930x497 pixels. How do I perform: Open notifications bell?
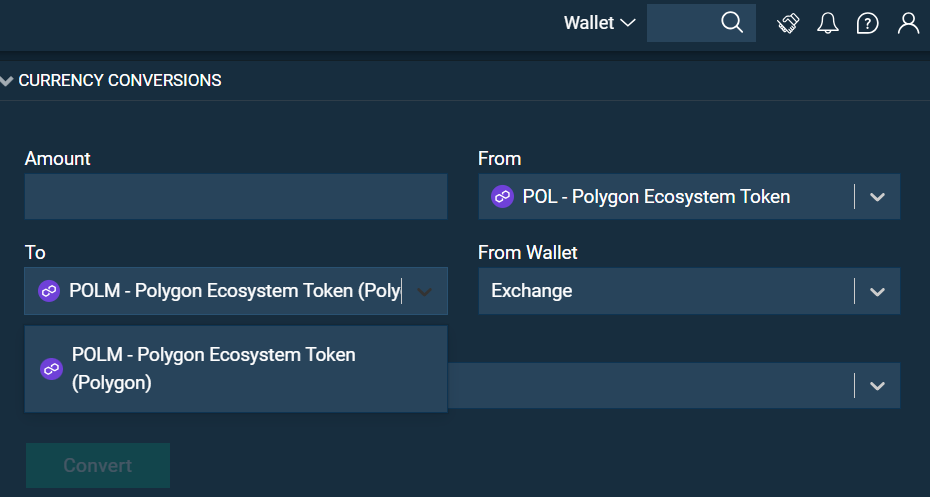pos(828,24)
